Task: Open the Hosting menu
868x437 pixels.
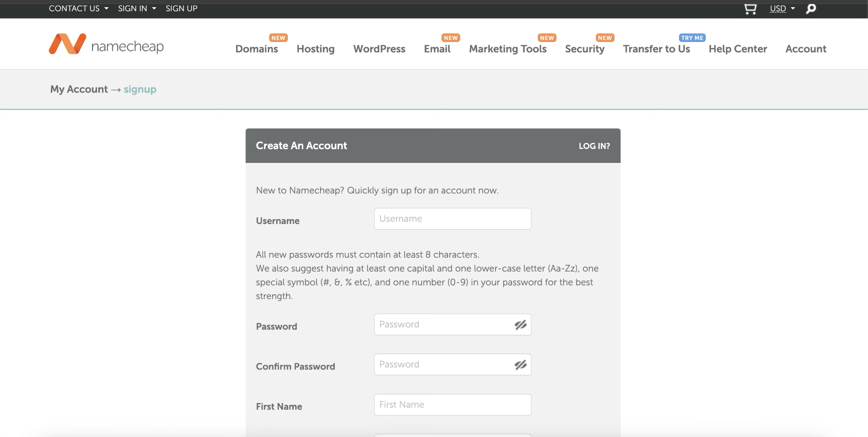Action: tap(315, 49)
